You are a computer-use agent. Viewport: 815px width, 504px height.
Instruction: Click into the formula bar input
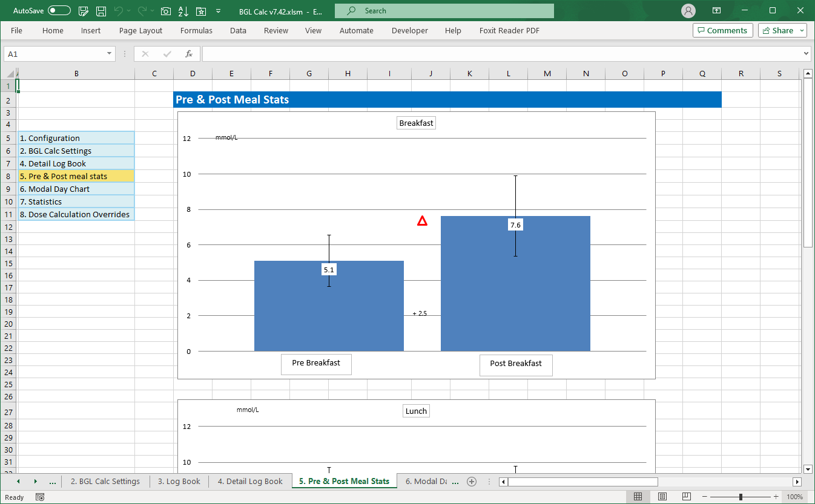(x=501, y=54)
